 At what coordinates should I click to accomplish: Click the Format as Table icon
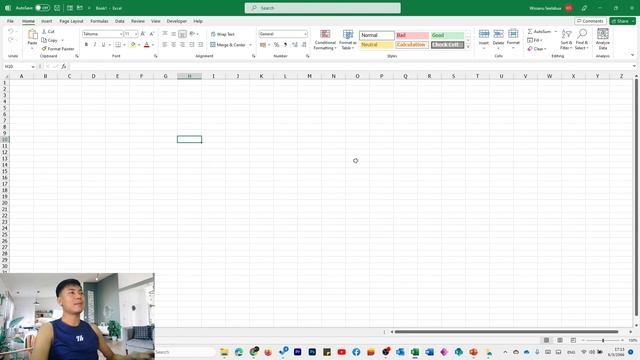pos(348,35)
